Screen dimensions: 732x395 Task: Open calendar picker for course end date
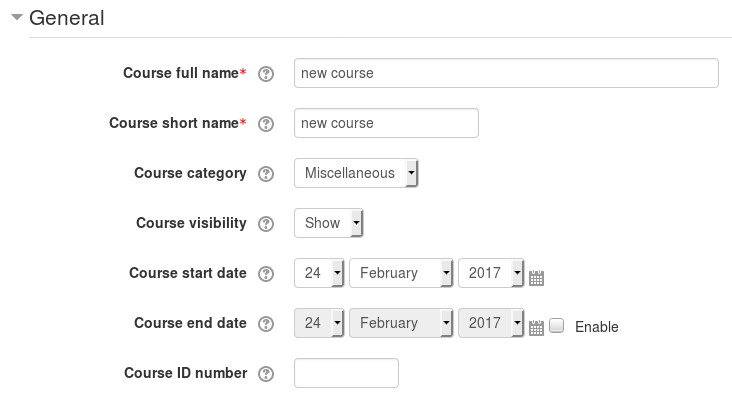pos(536,327)
